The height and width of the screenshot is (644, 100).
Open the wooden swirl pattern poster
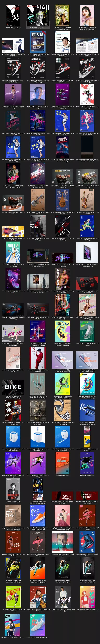point(63,410)
